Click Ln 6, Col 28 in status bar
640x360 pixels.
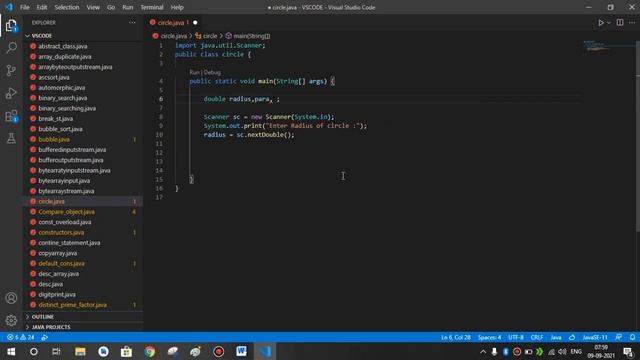click(x=456, y=338)
